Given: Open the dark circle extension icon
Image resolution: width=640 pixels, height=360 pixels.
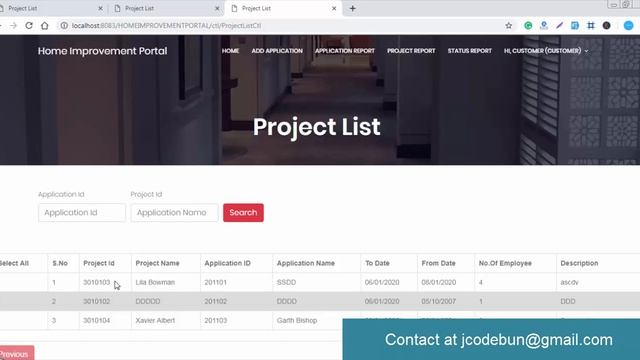Looking at the screenshot, I should tap(607, 25).
